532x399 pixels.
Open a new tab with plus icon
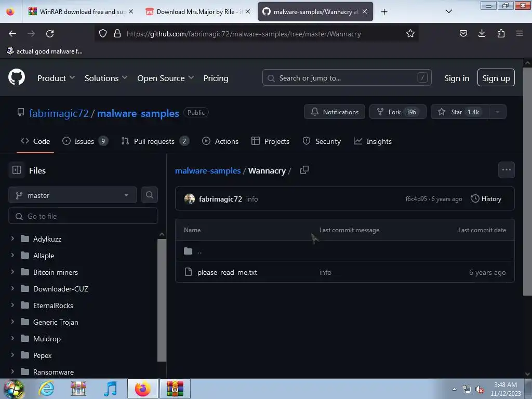(384, 12)
